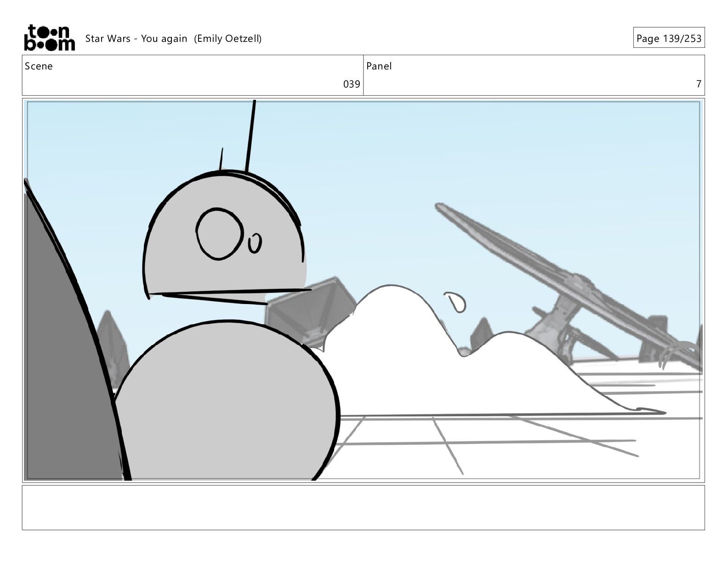Click the 'Panel' label

pyautogui.click(x=379, y=66)
